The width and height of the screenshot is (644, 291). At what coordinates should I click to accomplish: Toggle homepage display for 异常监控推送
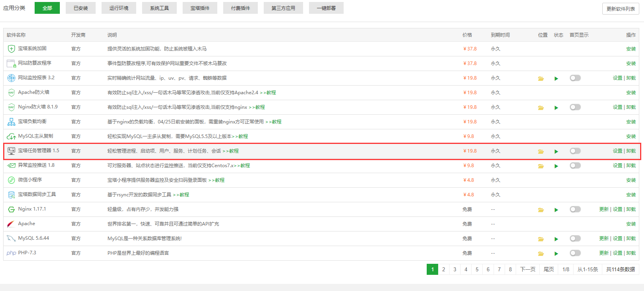[575, 166]
